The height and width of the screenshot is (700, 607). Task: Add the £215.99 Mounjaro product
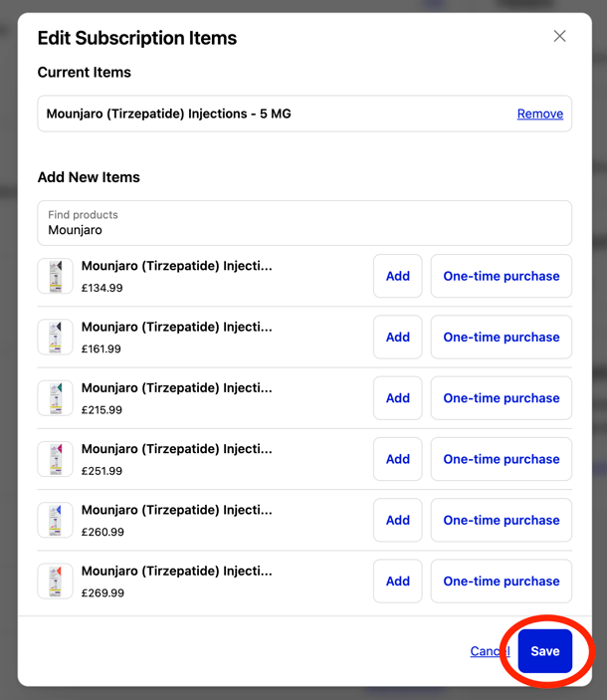tap(397, 398)
